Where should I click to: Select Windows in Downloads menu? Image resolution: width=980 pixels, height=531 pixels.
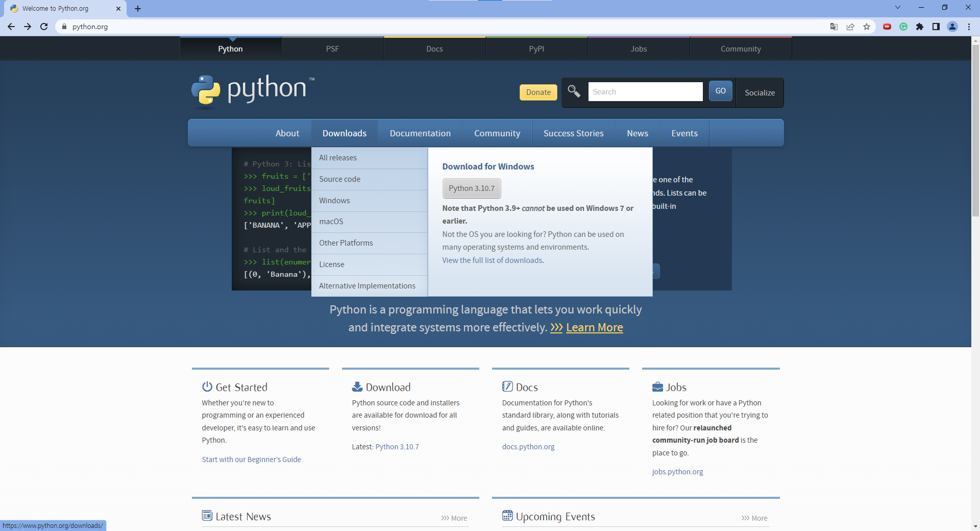click(370, 201)
